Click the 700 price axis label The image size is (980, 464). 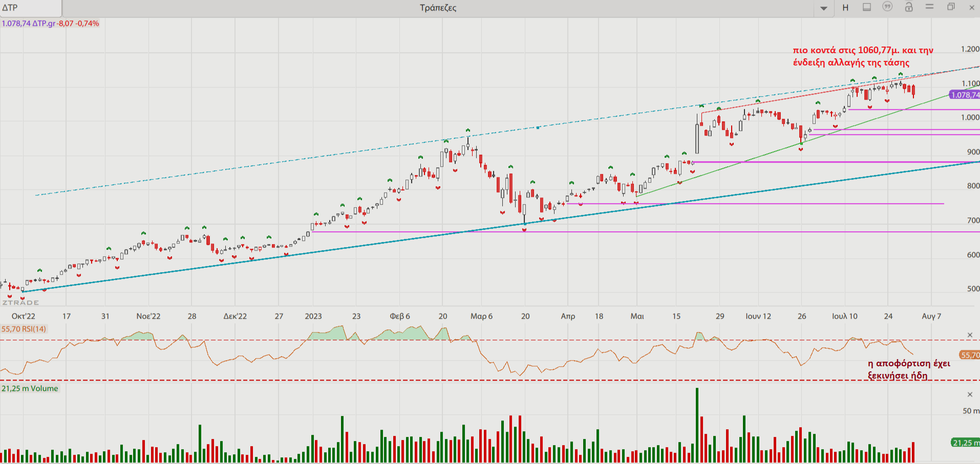tap(973, 220)
